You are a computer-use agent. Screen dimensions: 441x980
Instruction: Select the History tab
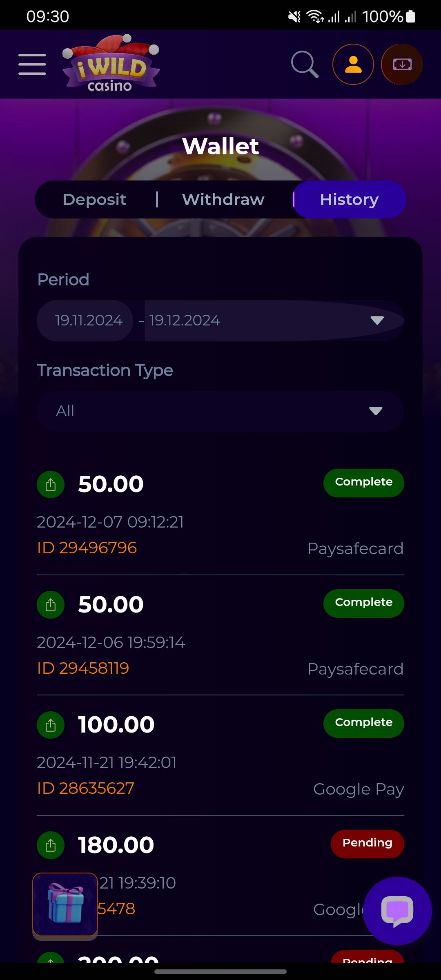(x=349, y=200)
